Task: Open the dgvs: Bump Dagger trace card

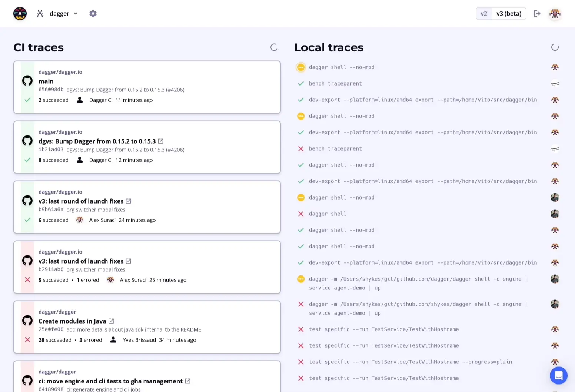Action: [x=97, y=141]
